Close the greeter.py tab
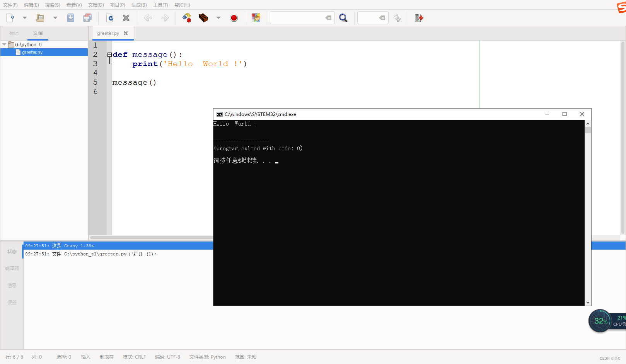Image resolution: width=626 pixels, height=364 pixels. (x=126, y=33)
